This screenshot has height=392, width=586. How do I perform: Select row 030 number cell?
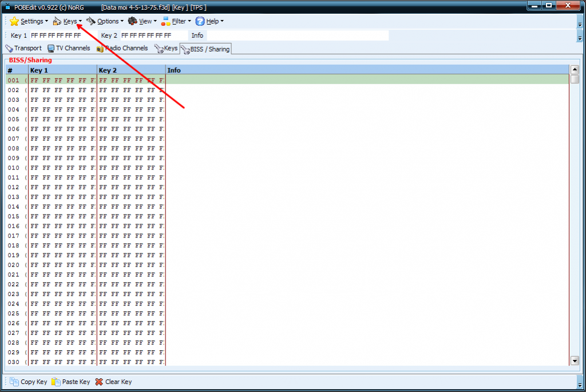click(x=17, y=362)
